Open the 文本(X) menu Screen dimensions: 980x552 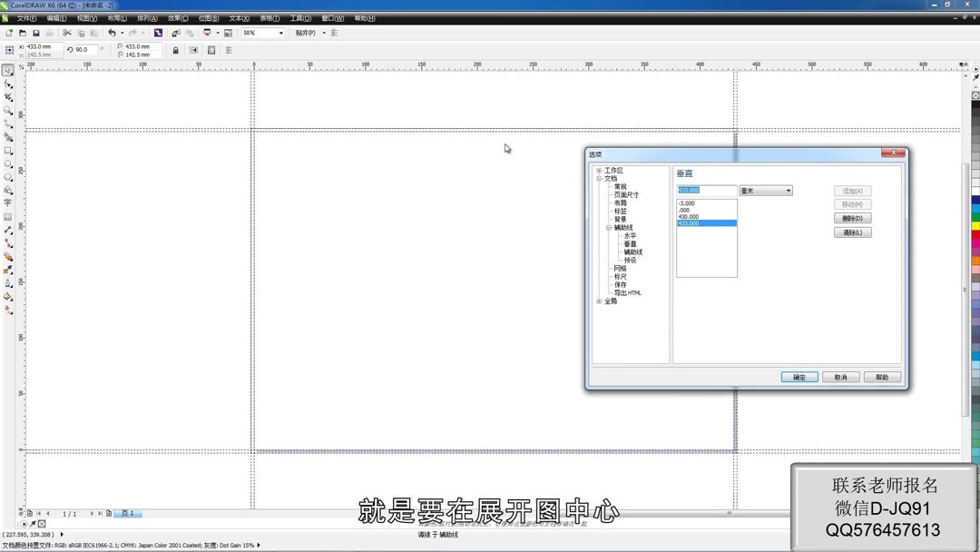click(239, 17)
